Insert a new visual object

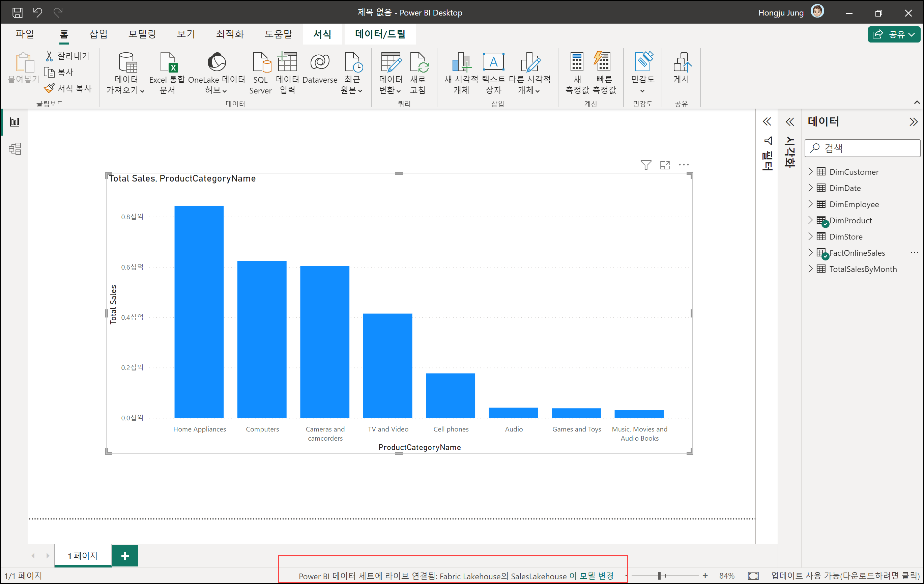[x=461, y=63]
